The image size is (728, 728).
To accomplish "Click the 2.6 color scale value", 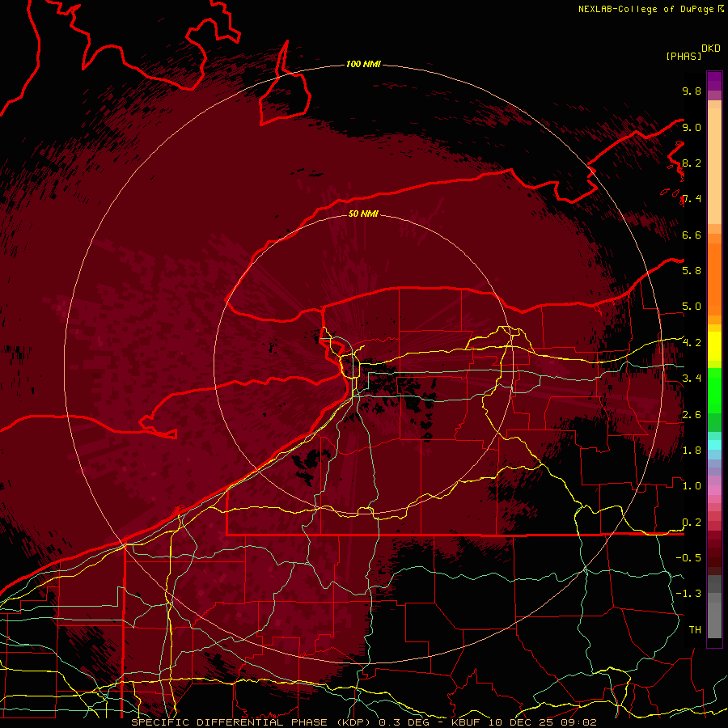I will (x=692, y=415).
